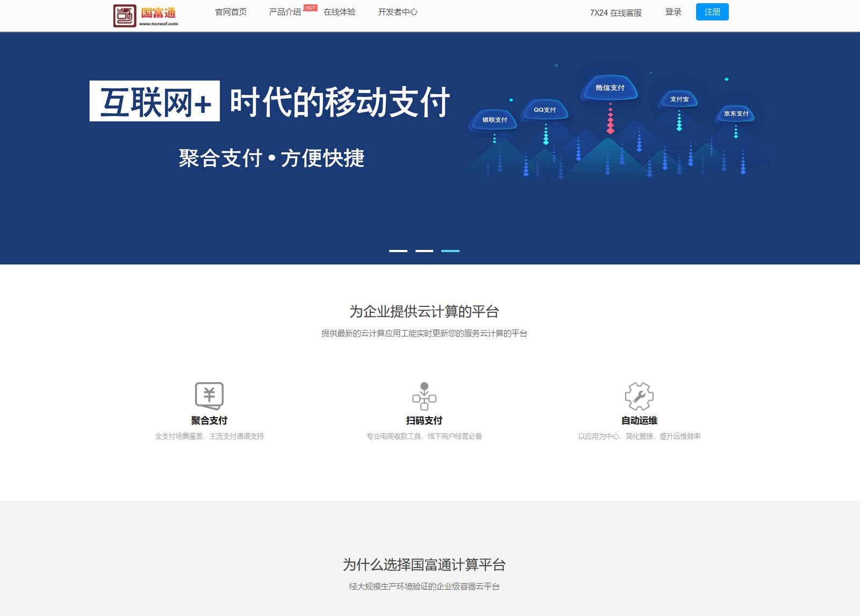
Task: Select the third highlighted slide indicator
Action: tap(450, 251)
